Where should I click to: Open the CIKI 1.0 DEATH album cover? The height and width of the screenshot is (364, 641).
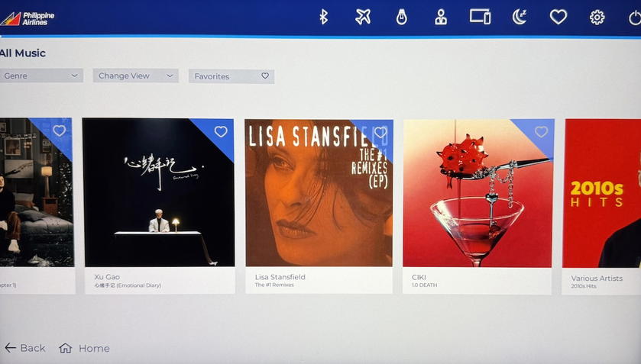pyautogui.click(x=478, y=193)
